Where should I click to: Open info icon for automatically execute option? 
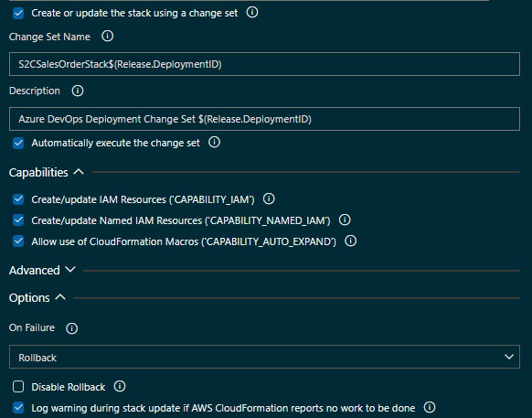tap(214, 143)
